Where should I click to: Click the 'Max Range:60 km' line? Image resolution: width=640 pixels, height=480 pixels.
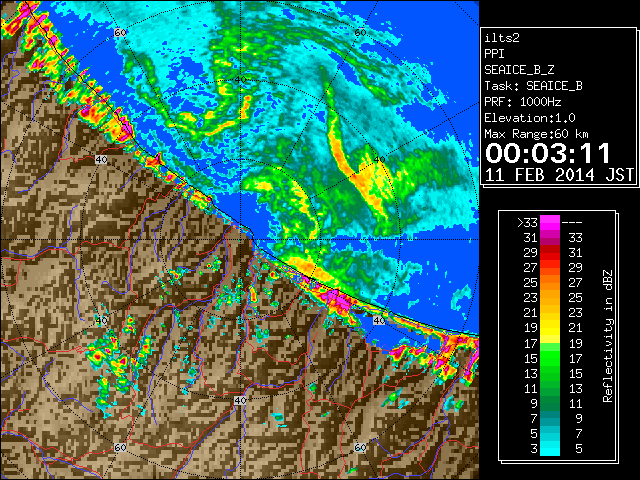click(536, 134)
